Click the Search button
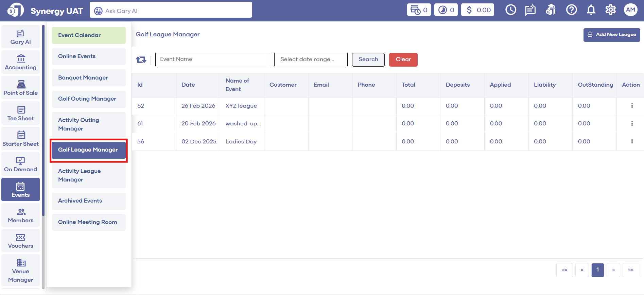644x295 pixels. click(368, 59)
